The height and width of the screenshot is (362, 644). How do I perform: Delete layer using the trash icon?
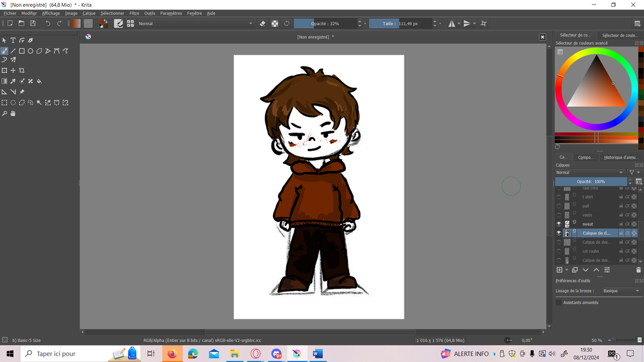638,270
